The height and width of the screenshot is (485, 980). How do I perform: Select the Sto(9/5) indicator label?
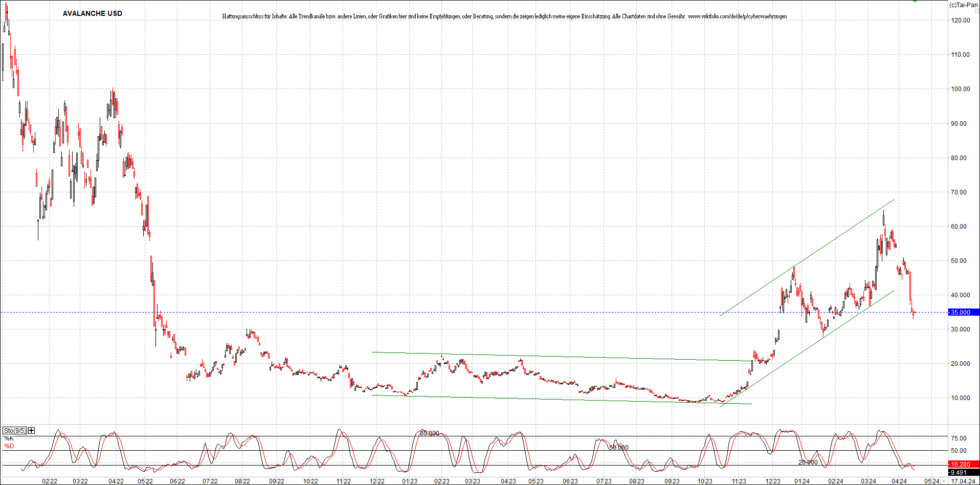click(x=15, y=431)
